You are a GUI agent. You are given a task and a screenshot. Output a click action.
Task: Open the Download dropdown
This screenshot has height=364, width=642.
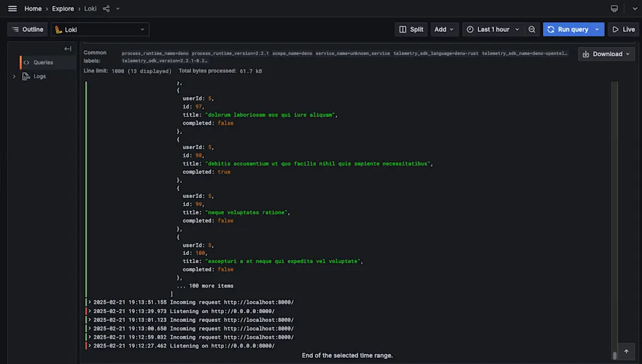pos(606,54)
